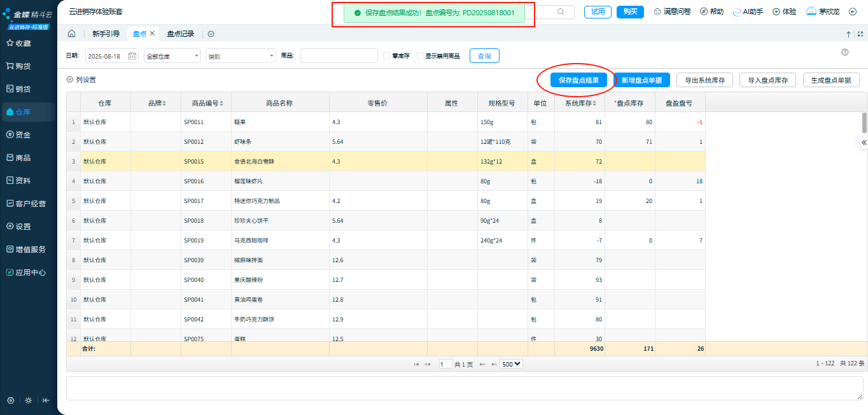This screenshot has height=415, width=868.
Task: Click the fullscreen expand icon
Action: (x=860, y=34)
